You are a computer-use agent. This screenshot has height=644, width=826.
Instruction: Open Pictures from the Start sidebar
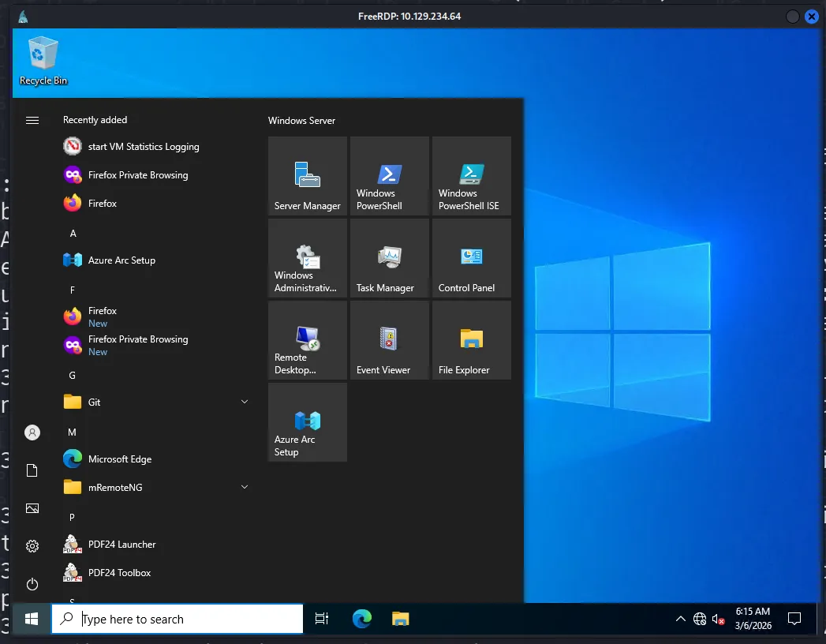(32, 508)
